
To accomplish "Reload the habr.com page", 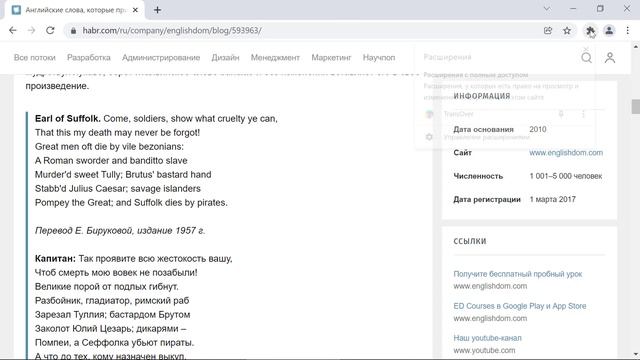I will click(50, 31).
